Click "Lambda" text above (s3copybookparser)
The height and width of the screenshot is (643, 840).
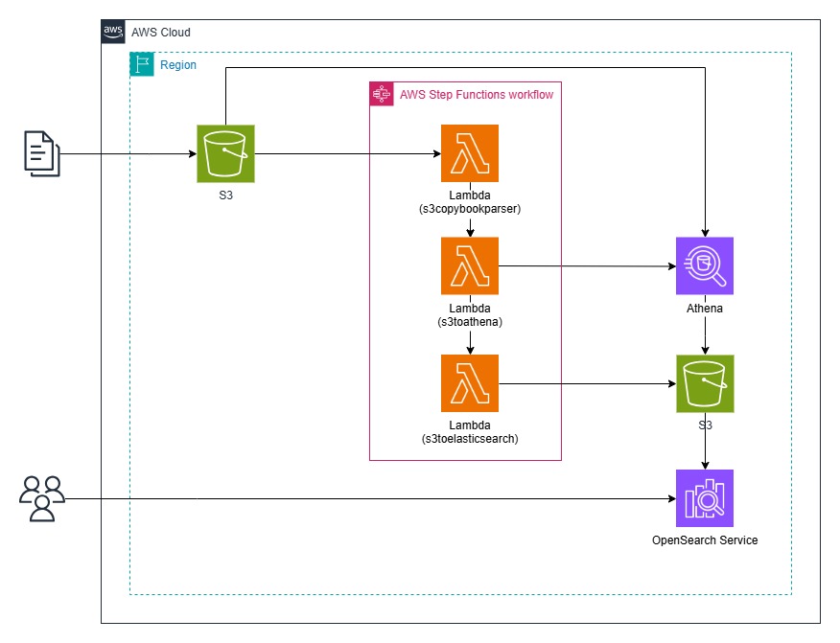470,195
